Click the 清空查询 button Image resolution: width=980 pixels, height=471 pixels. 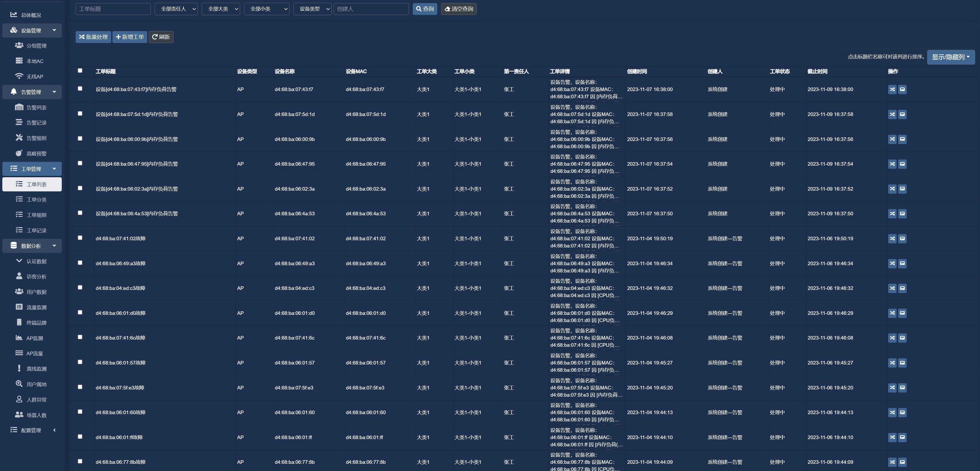pyautogui.click(x=458, y=9)
